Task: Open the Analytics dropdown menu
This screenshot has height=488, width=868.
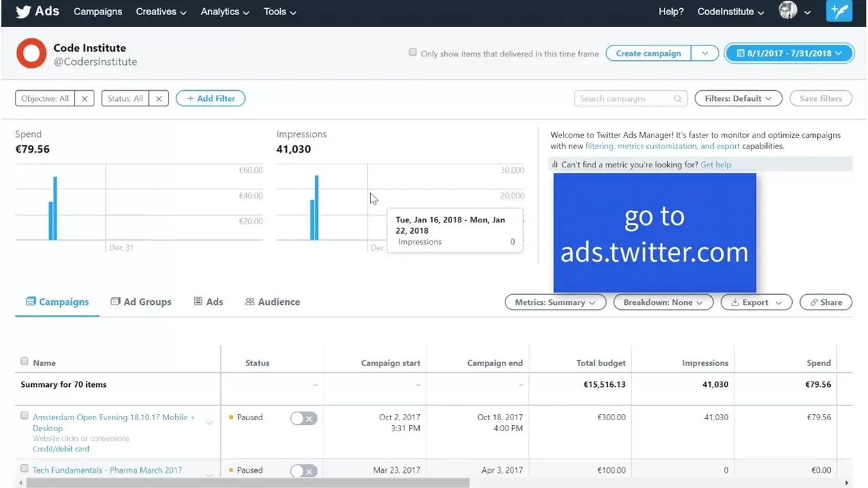Action: 225,12
